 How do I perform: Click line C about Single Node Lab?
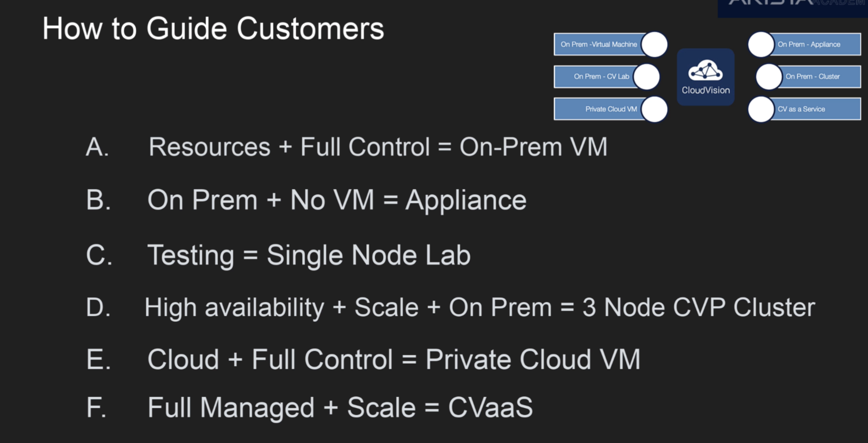tap(309, 255)
